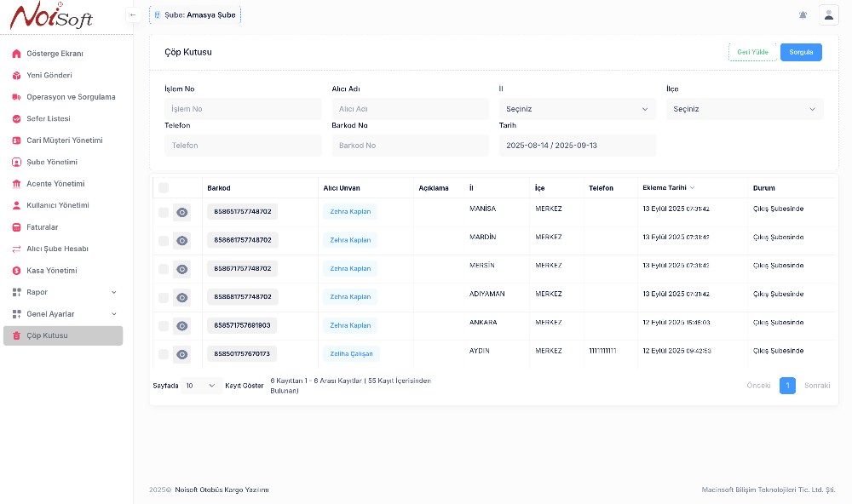Screen dimensions: 852x504
Task: View details via eye icon for MANİSA row
Action: (x=181, y=212)
